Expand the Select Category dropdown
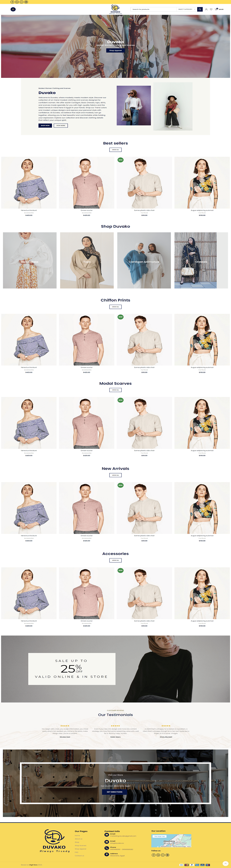Image resolution: width=231 pixels, height=868 pixels. click(186, 9)
